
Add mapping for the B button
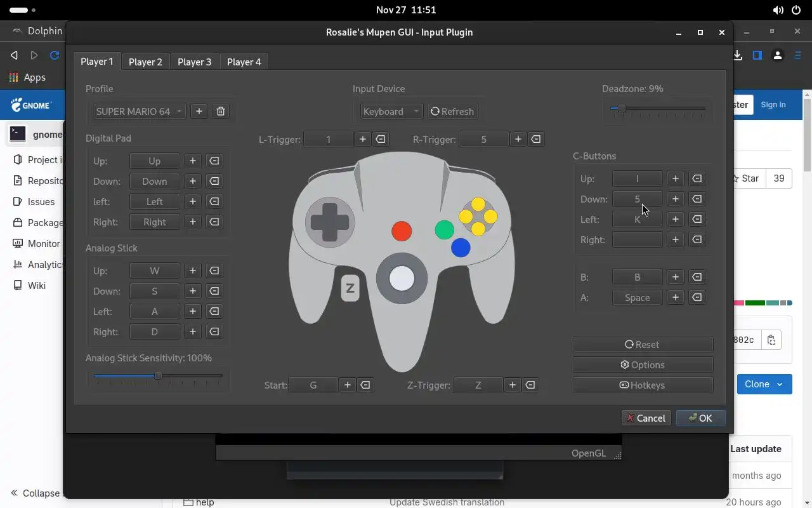676,277
